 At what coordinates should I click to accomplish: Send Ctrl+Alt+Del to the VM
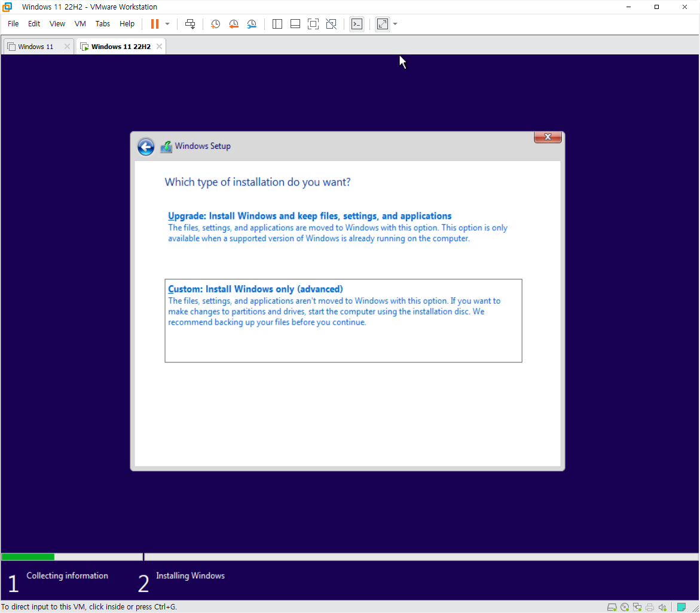pos(190,24)
